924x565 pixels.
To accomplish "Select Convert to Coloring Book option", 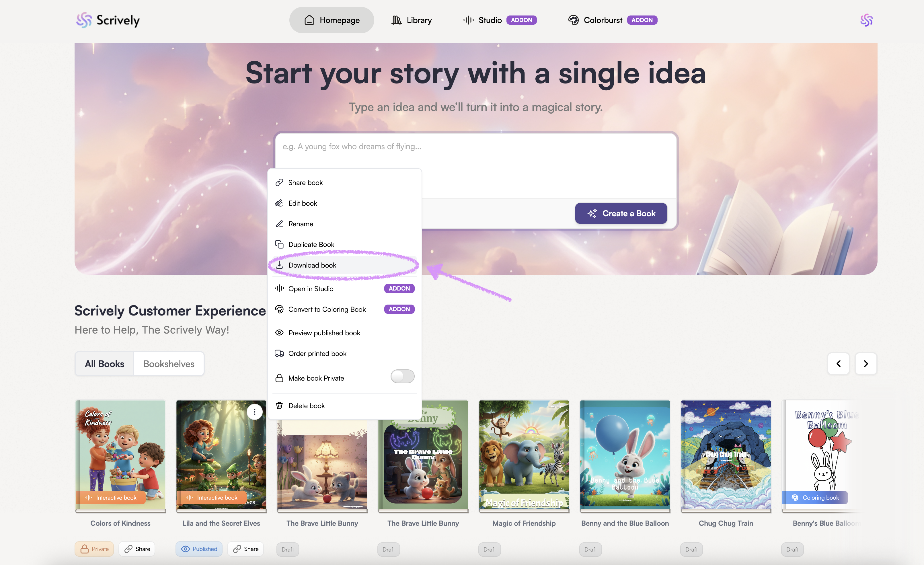I will coord(327,309).
